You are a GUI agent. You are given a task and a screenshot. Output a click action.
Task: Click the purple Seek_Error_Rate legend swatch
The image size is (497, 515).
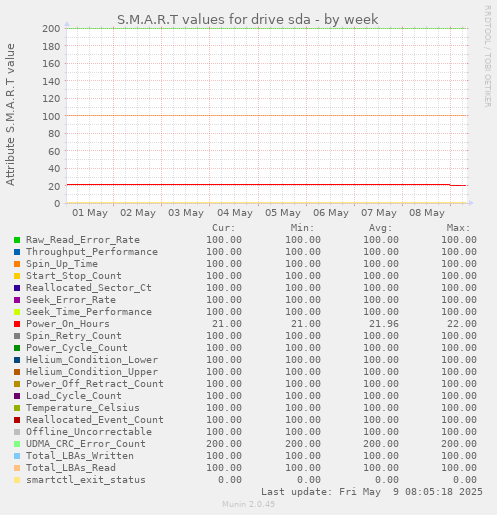point(17,300)
